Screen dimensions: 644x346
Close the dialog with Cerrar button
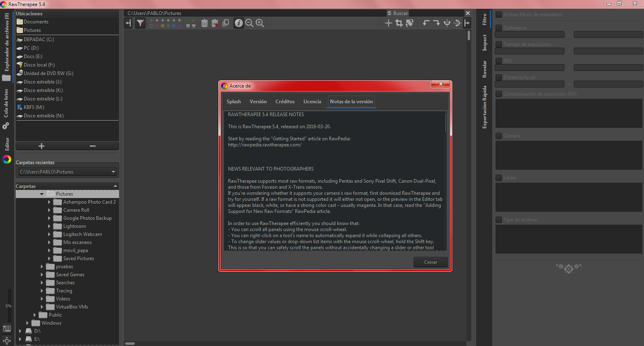(x=431, y=262)
